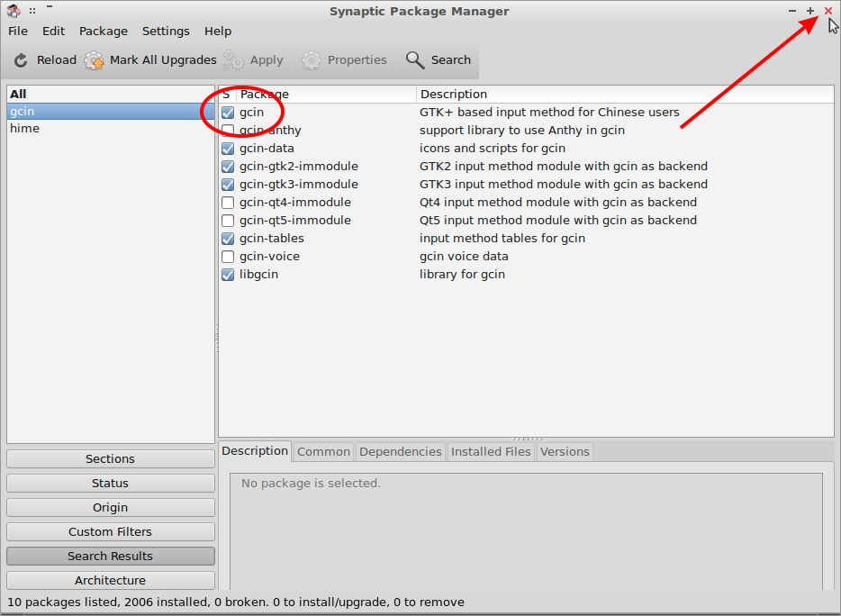This screenshot has height=616, width=841.
Task: Select 'All' in the search list
Action: (111, 94)
